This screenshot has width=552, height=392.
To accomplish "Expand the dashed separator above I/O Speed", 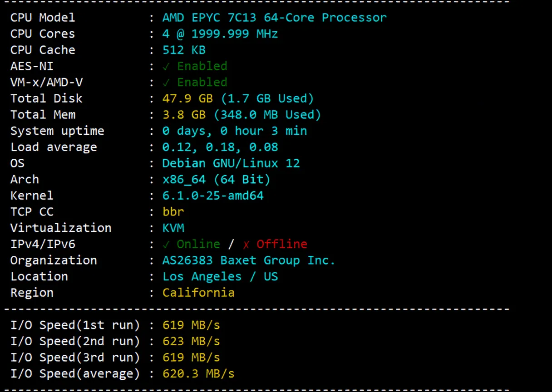I will pyautogui.click(x=254, y=309).
